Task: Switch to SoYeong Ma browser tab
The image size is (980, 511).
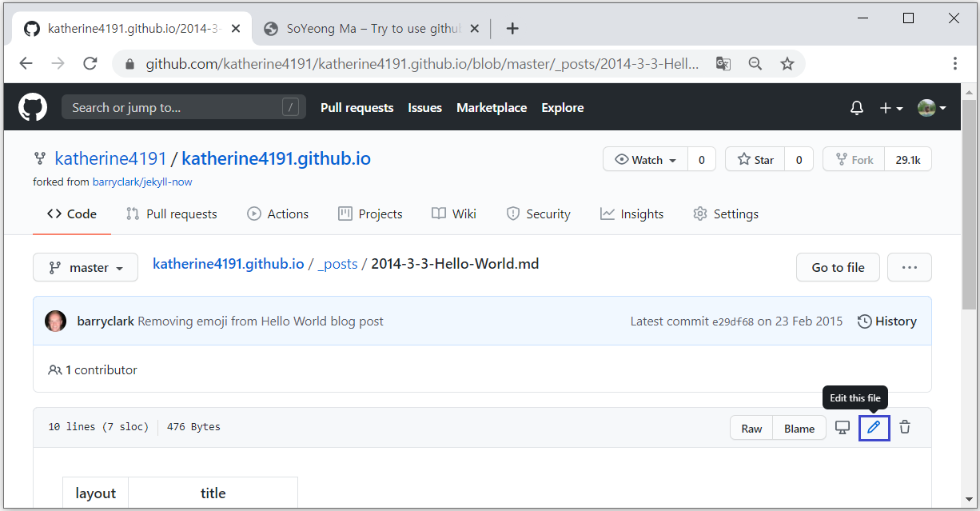Action: [x=372, y=29]
